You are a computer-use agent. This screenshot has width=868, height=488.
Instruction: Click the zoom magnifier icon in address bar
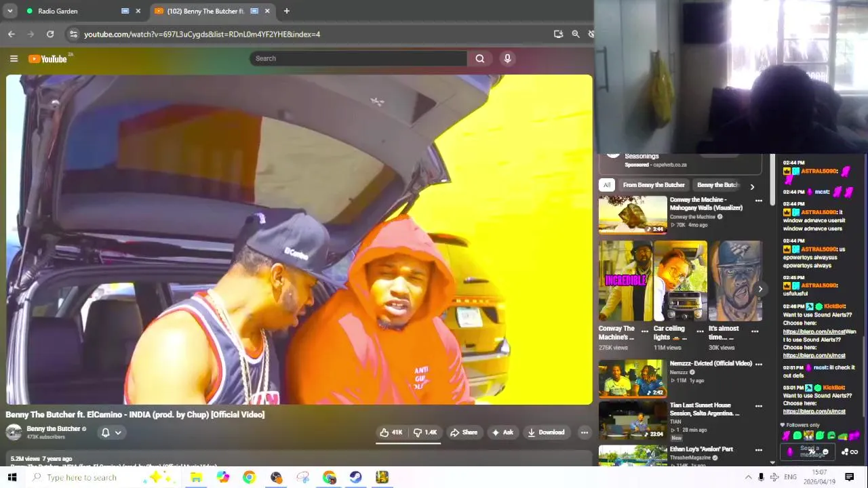[x=576, y=34]
